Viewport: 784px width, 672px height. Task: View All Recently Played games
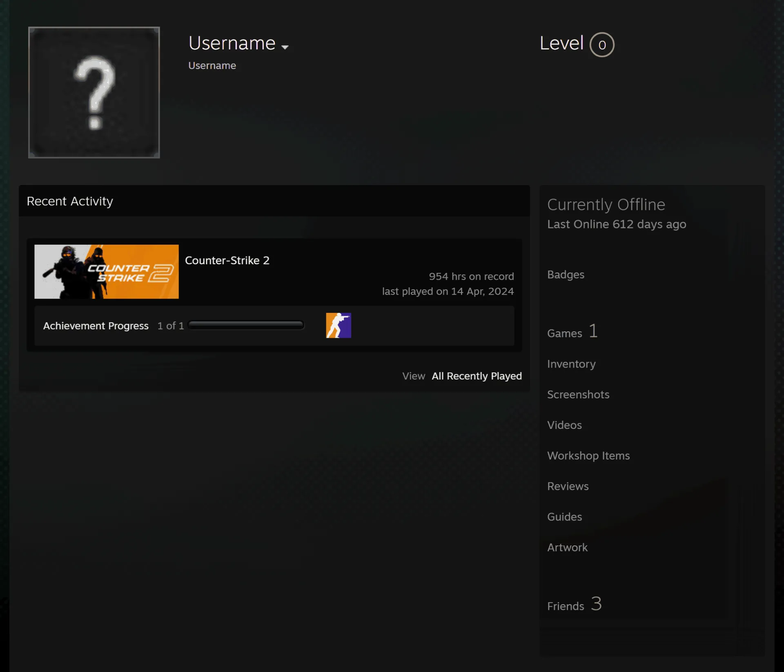click(477, 376)
